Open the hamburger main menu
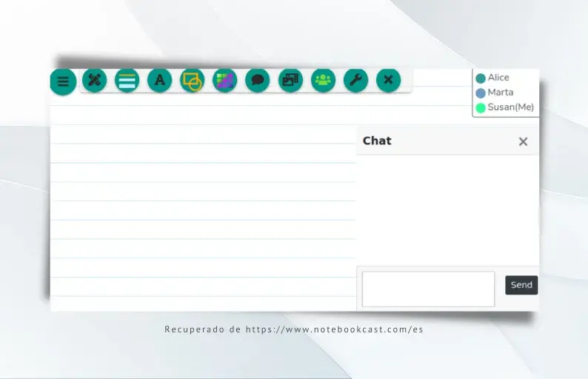The width and height of the screenshot is (588, 379). [x=63, y=81]
